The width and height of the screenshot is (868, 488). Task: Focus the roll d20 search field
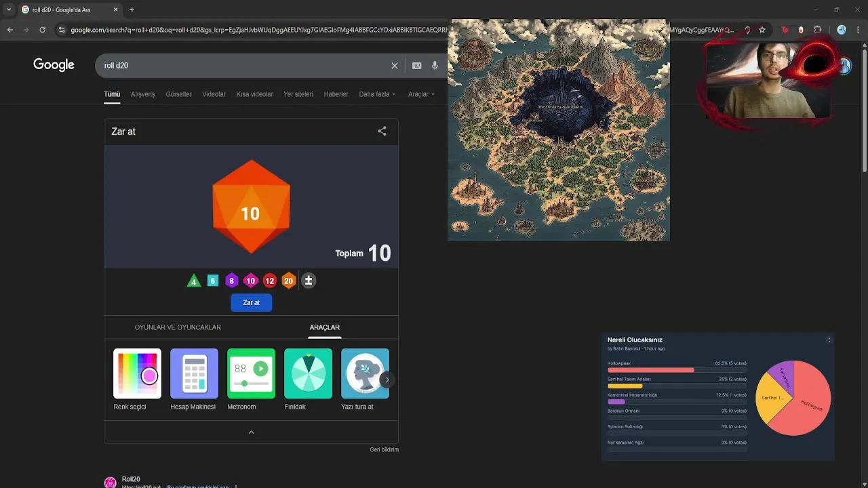(244, 66)
